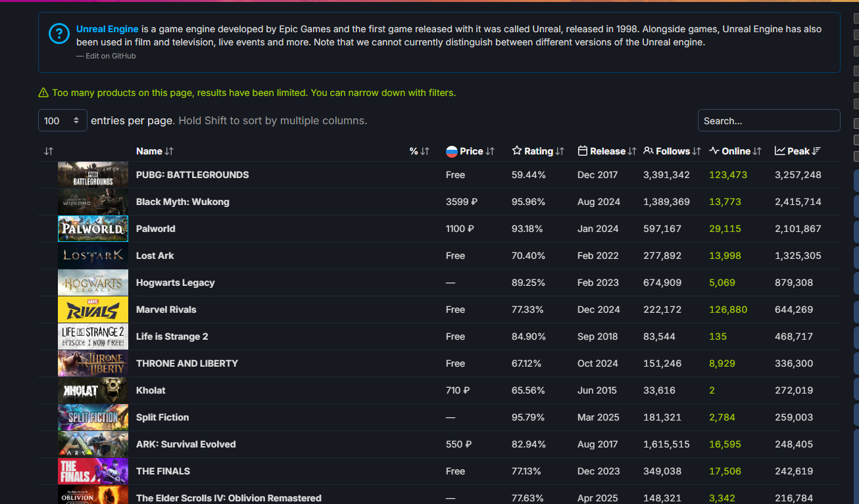Click the line chart icon beside Peak

[780, 151]
